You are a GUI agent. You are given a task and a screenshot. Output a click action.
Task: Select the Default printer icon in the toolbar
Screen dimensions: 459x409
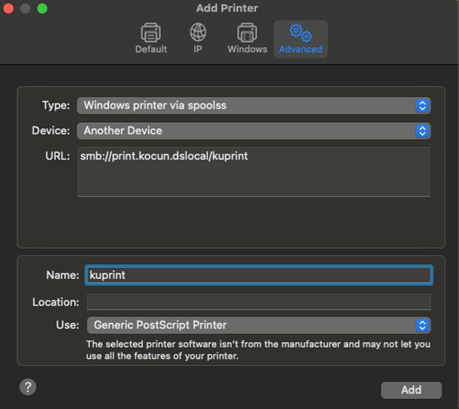(x=151, y=33)
